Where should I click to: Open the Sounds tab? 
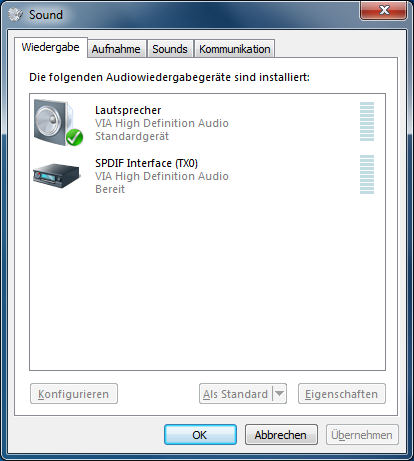[170, 49]
